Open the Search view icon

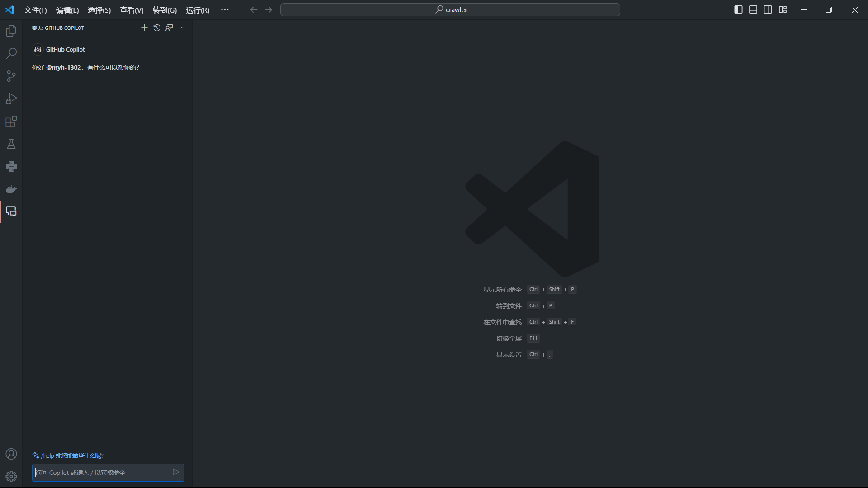click(11, 53)
